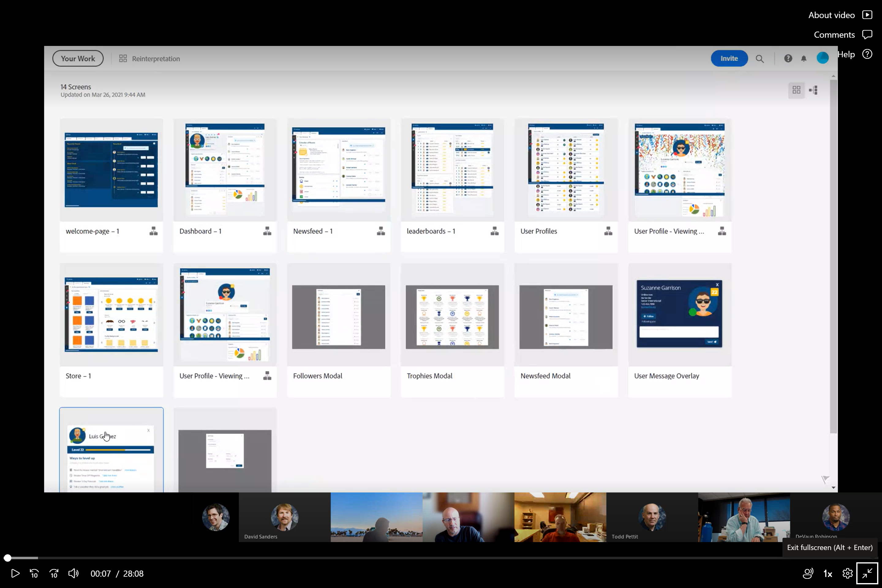Open notifications bell icon
Image resolution: width=882 pixels, height=588 pixels.
coord(804,59)
